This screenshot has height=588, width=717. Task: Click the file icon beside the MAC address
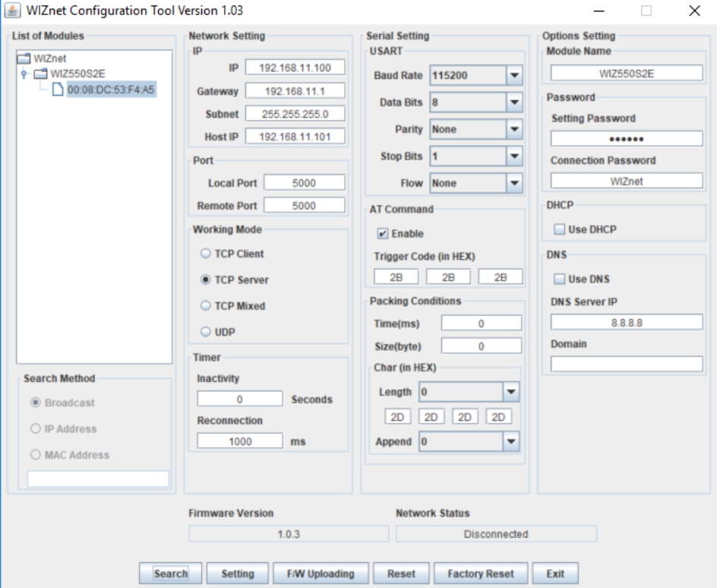tap(58, 89)
